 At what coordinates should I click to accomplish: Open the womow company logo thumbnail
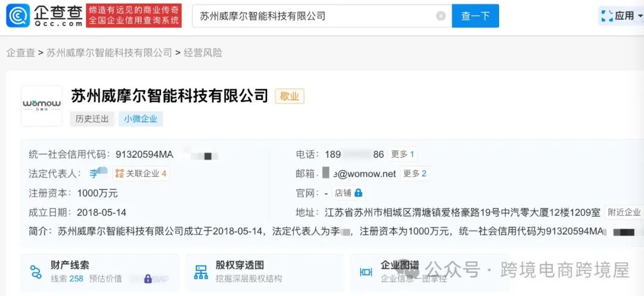tap(42, 105)
